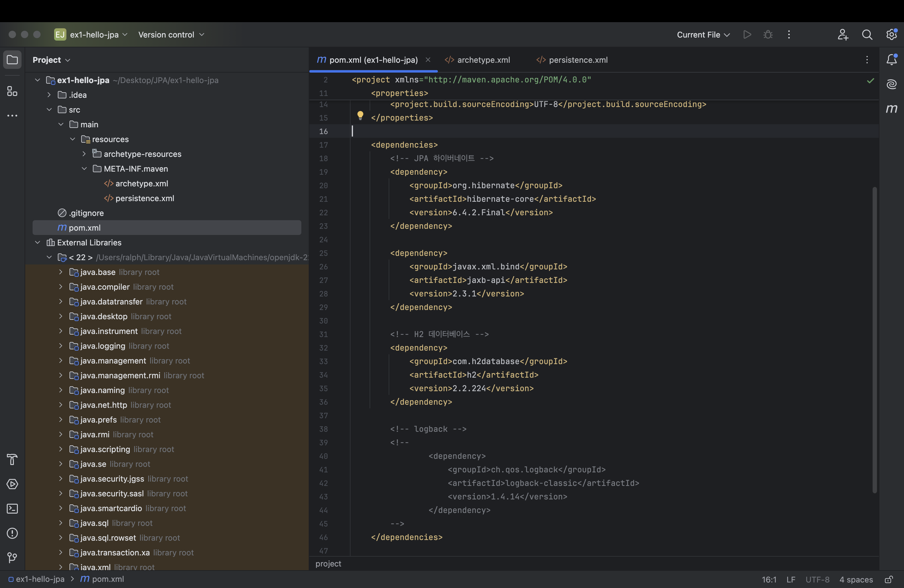Expand the .idea folder

tap(49, 95)
